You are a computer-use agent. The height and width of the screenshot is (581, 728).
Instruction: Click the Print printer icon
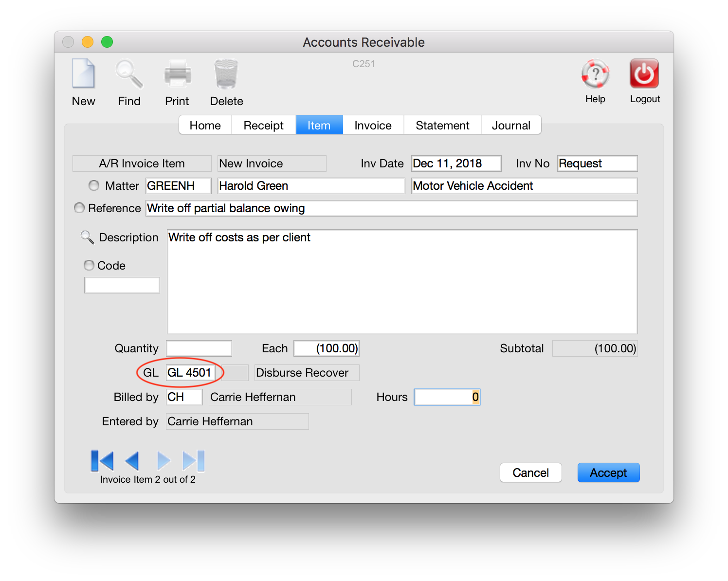177,74
